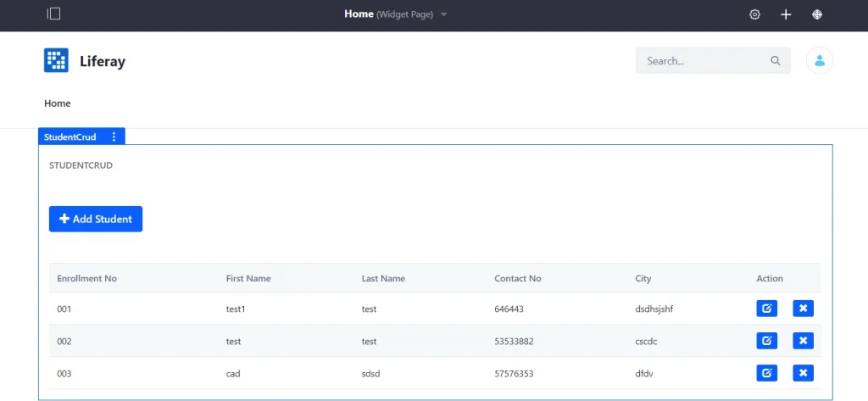Click the First Name column header
The image size is (868, 401).
248,278
